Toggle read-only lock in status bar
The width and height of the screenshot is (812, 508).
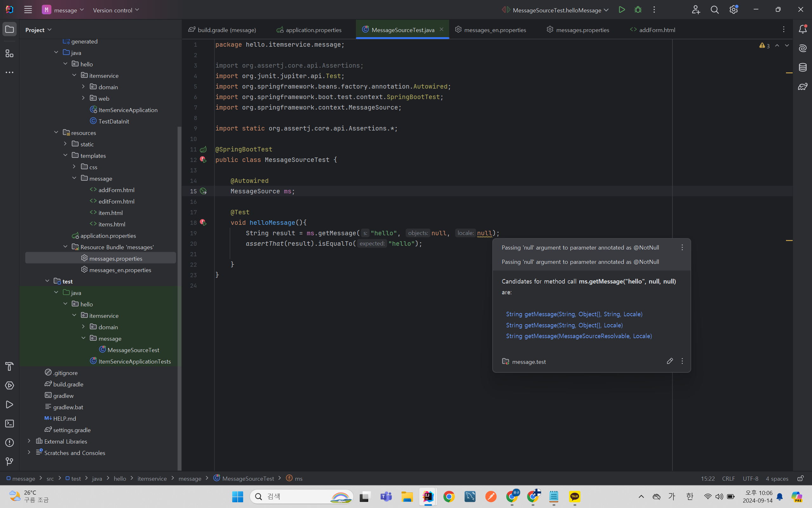[801, 478]
